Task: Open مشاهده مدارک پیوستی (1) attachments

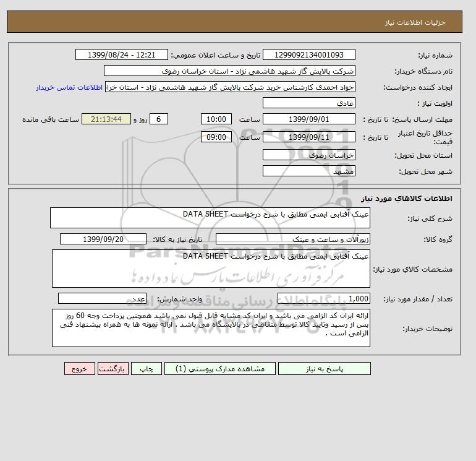Action: [220, 369]
